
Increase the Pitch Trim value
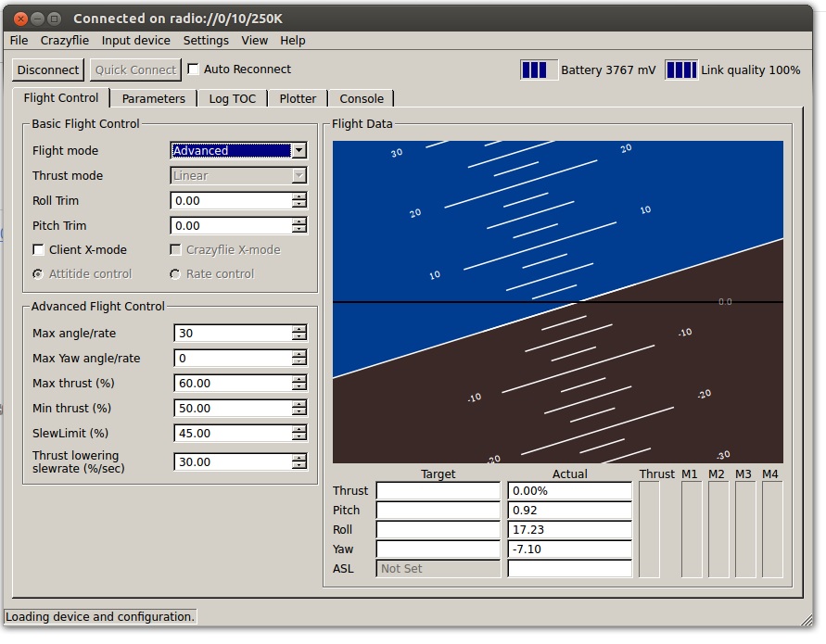click(x=299, y=221)
